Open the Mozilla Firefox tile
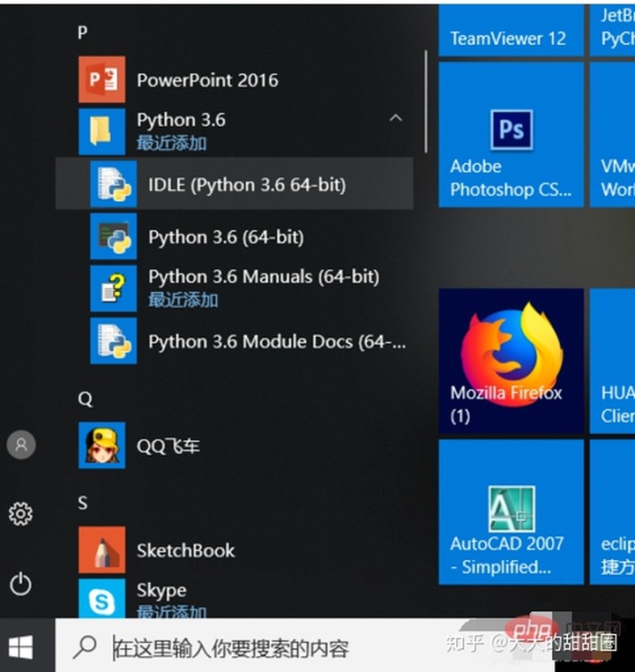 (512, 361)
